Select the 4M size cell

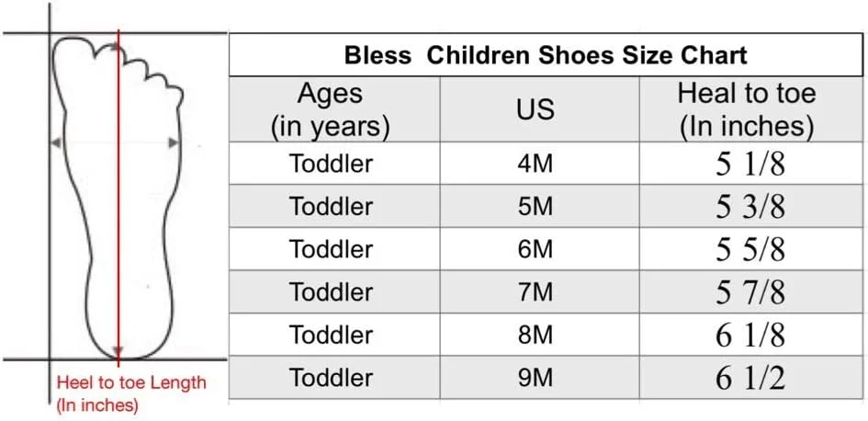tap(535, 164)
